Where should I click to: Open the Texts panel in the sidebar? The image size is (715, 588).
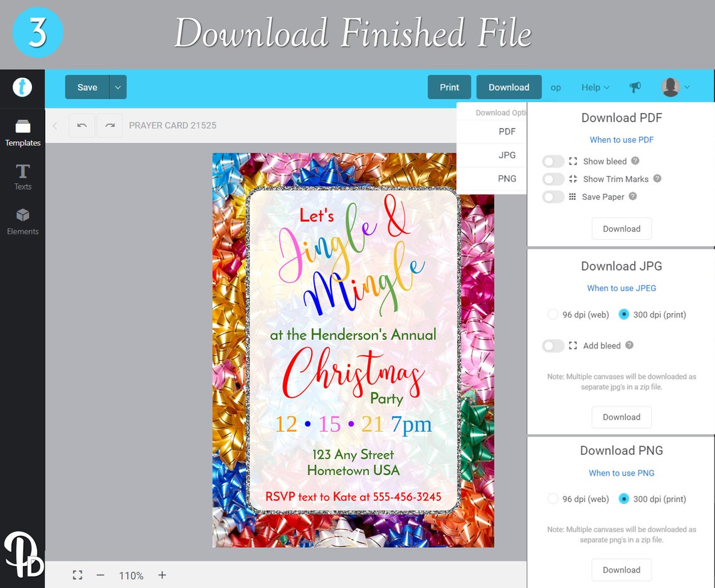click(23, 176)
